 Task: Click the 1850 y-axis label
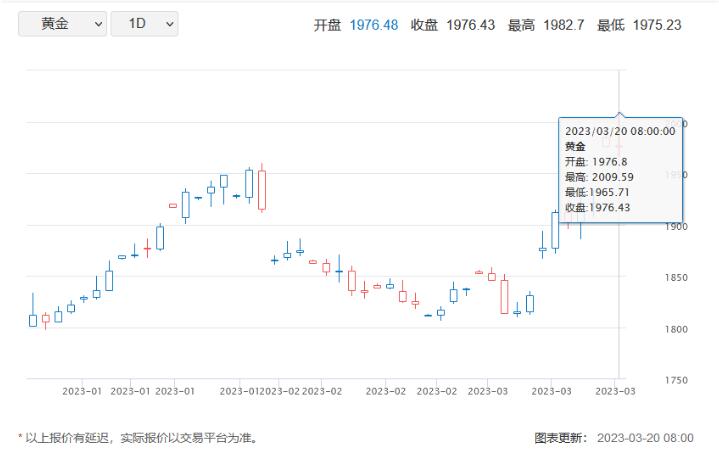[x=676, y=277]
